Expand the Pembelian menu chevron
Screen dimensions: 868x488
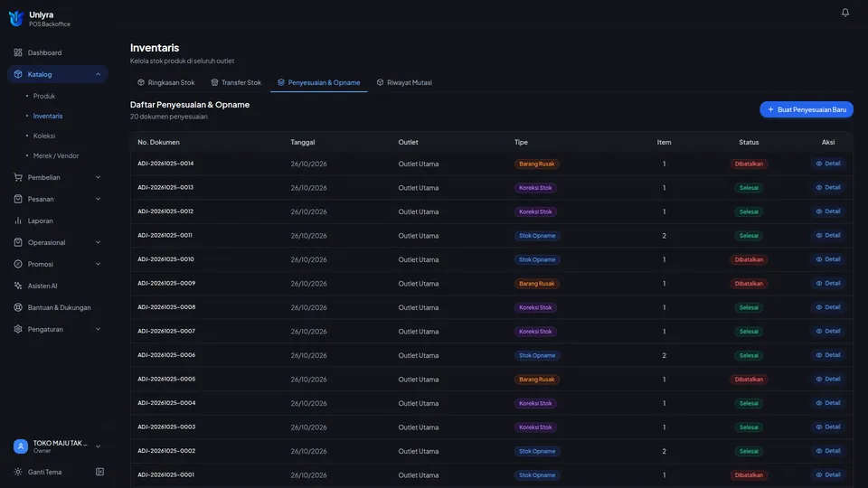point(98,177)
